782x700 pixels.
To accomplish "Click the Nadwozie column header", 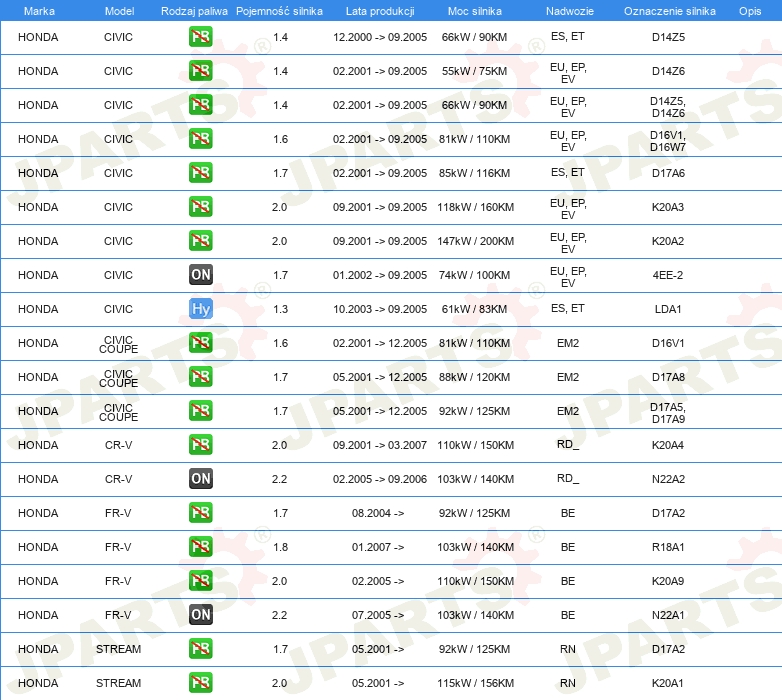I will pyautogui.click(x=570, y=11).
